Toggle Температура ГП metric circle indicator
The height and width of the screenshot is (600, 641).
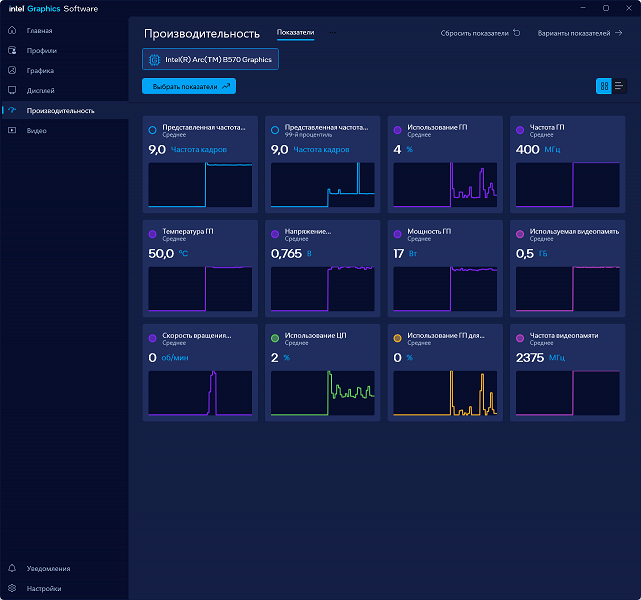click(152, 233)
